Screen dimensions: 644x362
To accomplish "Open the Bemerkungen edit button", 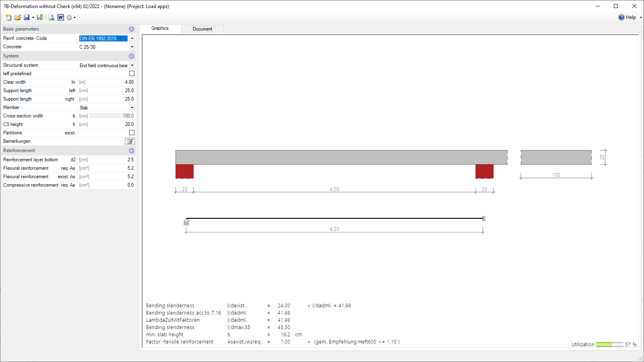I will point(130,141).
